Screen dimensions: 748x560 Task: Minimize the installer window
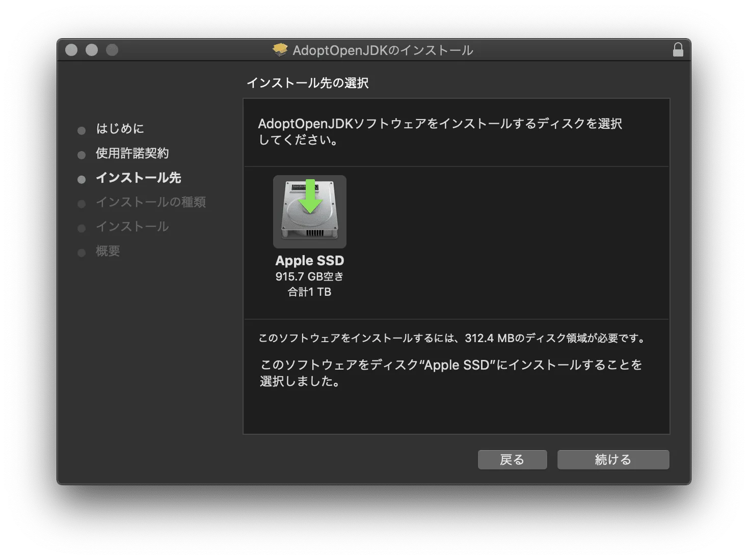coord(92,50)
